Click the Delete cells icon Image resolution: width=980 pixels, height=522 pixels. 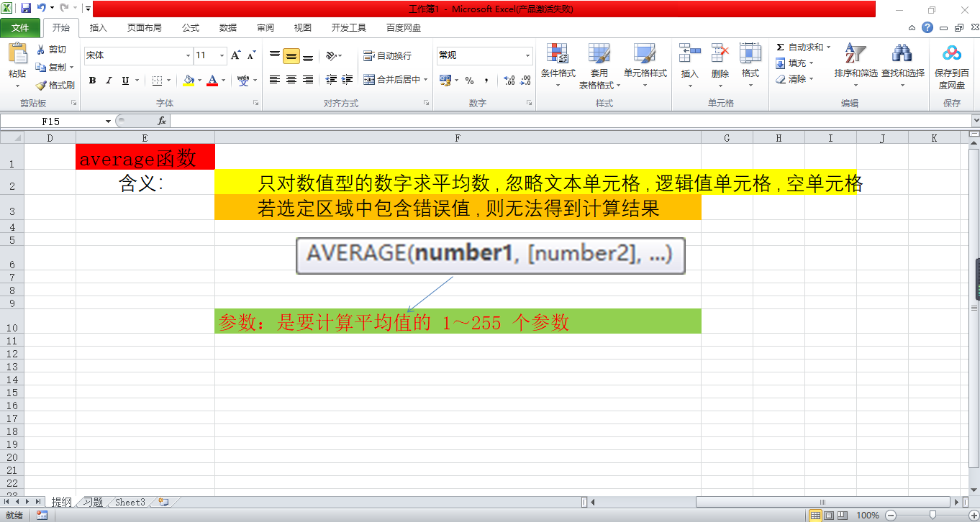720,53
